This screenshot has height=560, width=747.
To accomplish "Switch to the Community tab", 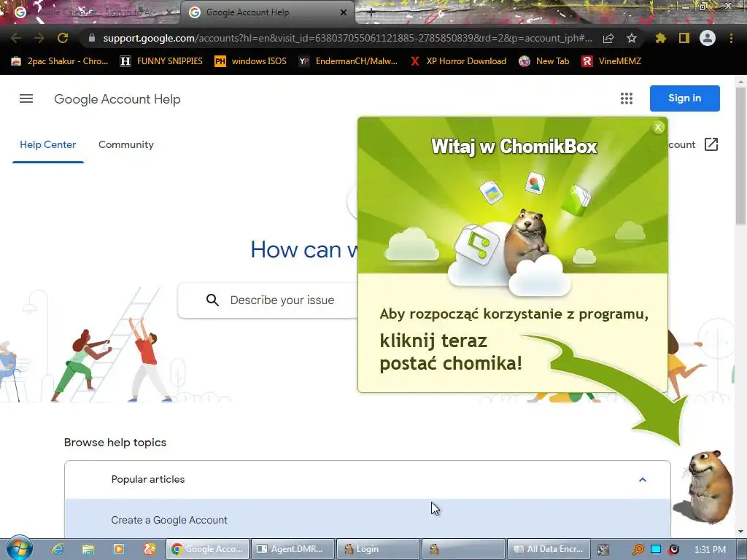I will 125,145.
